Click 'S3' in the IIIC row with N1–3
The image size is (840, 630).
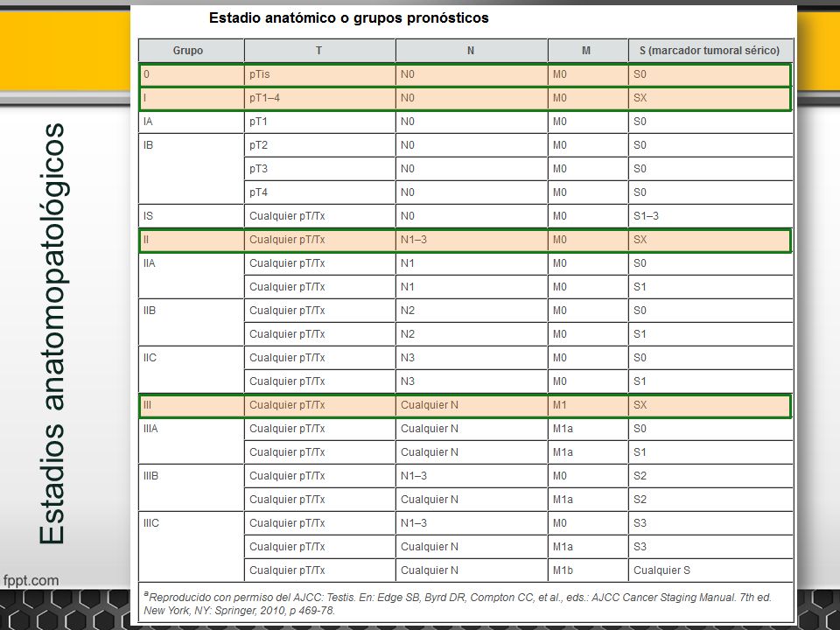[x=710, y=523]
